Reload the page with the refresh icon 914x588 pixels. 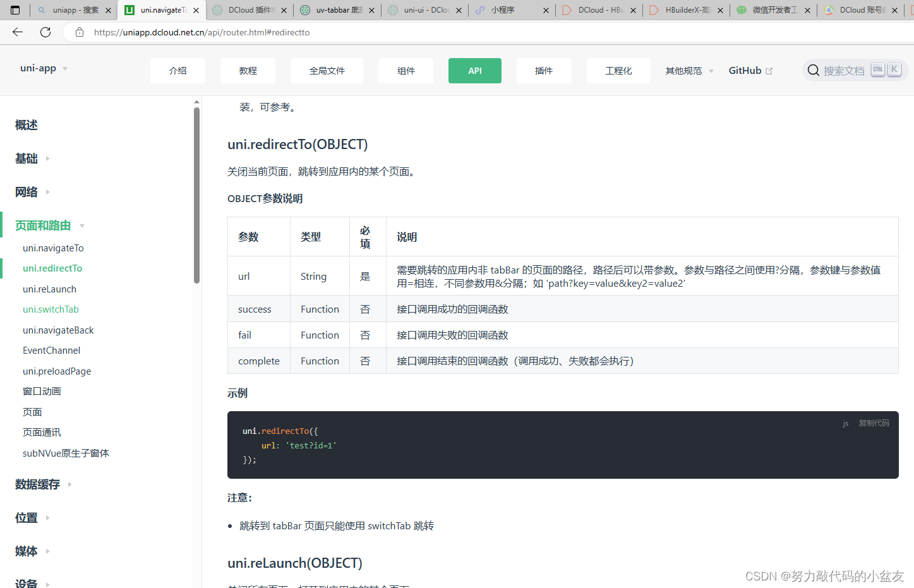point(45,32)
